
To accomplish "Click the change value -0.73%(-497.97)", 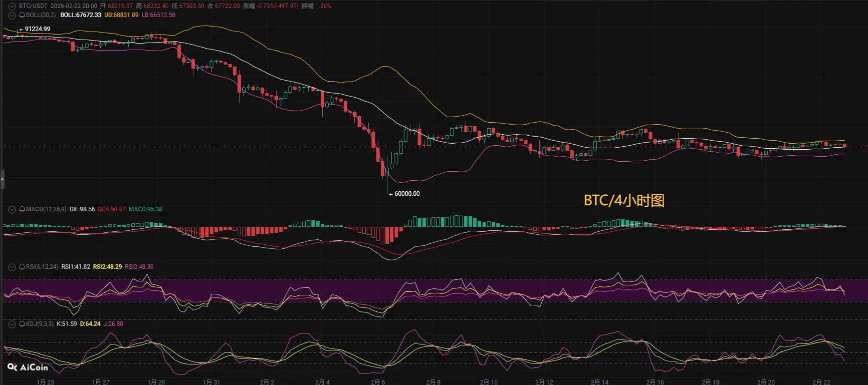I will pos(278,6).
